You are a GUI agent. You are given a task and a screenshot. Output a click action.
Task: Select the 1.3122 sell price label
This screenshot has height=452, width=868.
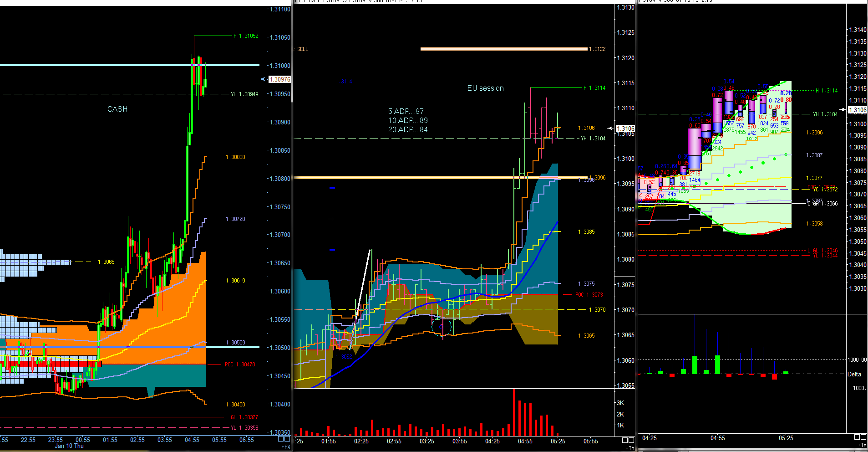coord(597,49)
